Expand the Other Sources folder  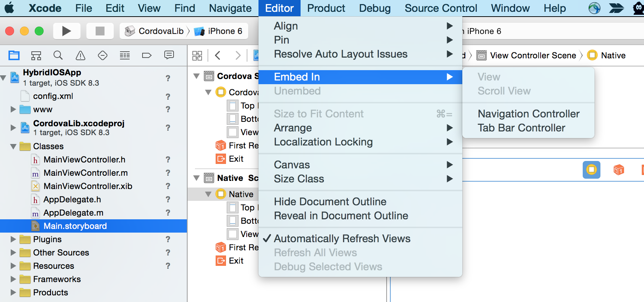[x=13, y=253]
